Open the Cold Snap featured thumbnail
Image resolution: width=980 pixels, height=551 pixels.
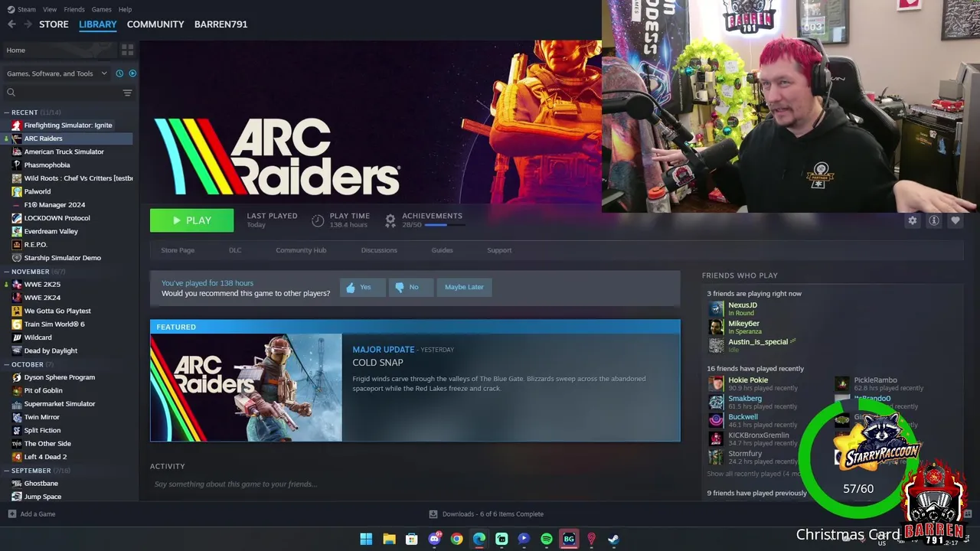(x=247, y=388)
